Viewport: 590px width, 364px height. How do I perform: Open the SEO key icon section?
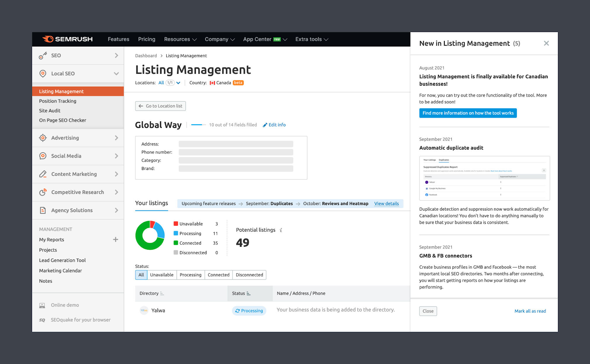tap(43, 55)
